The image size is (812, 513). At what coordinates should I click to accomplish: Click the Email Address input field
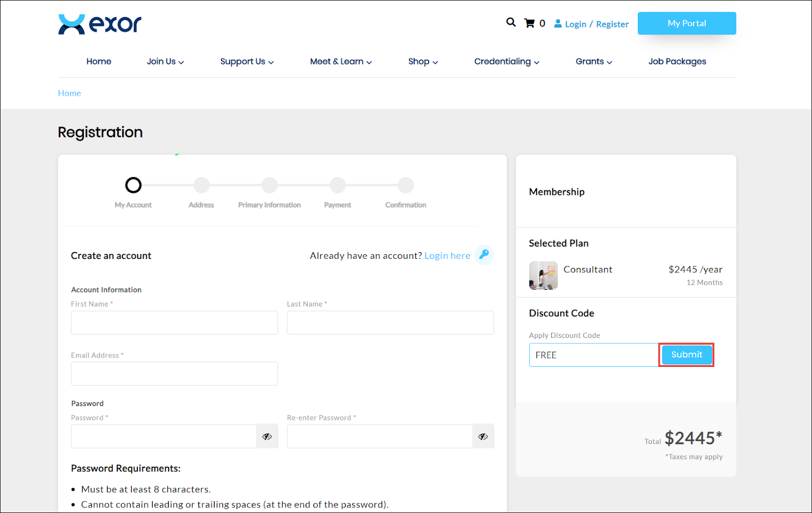(x=174, y=373)
